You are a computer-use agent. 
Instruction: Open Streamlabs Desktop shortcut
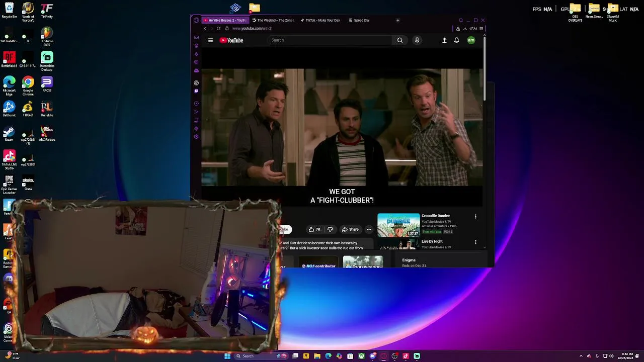point(47,62)
